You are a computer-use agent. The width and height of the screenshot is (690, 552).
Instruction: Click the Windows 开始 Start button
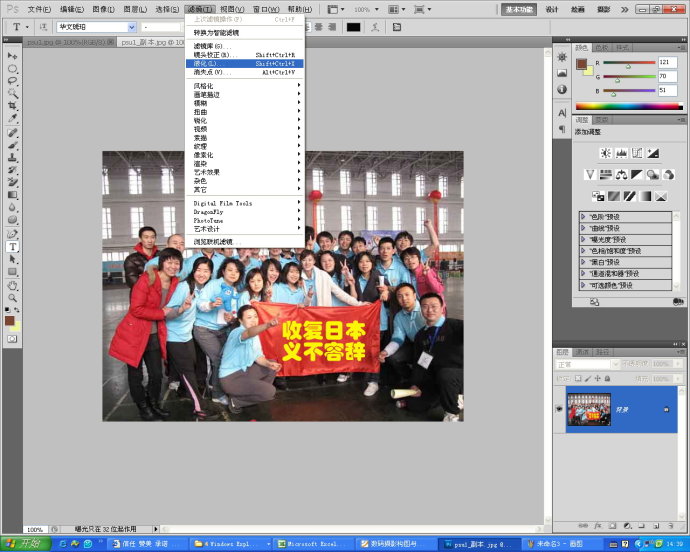pyautogui.click(x=24, y=544)
